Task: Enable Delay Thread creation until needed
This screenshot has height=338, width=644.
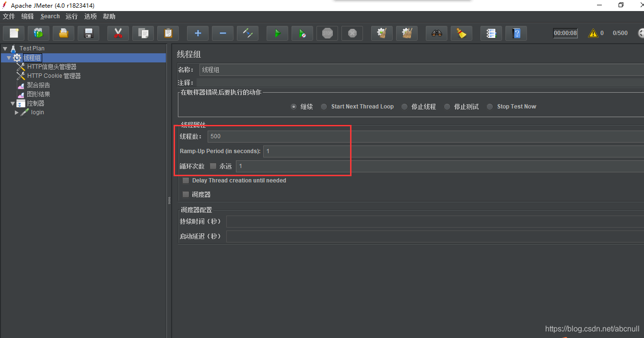Action: pyautogui.click(x=186, y=181)
